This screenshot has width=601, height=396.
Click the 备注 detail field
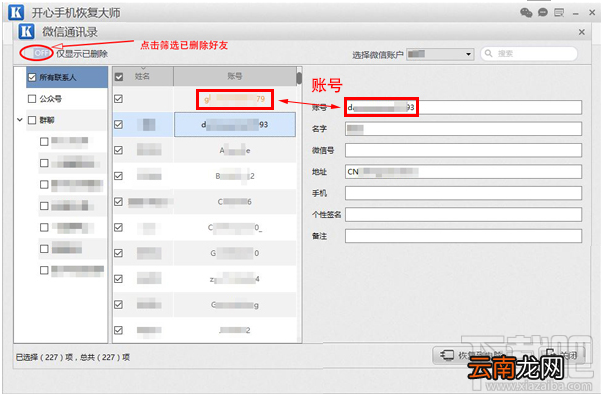coord(463,236)
